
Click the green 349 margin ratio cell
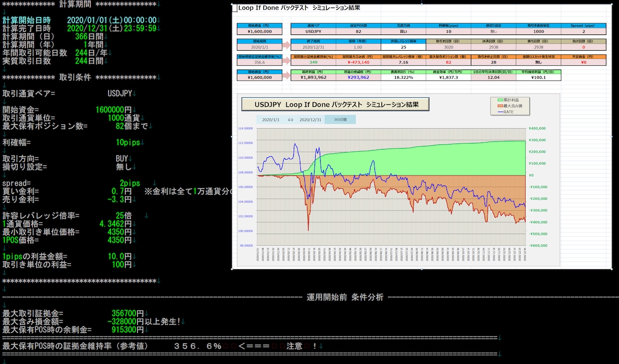click(x=313, y=62)
